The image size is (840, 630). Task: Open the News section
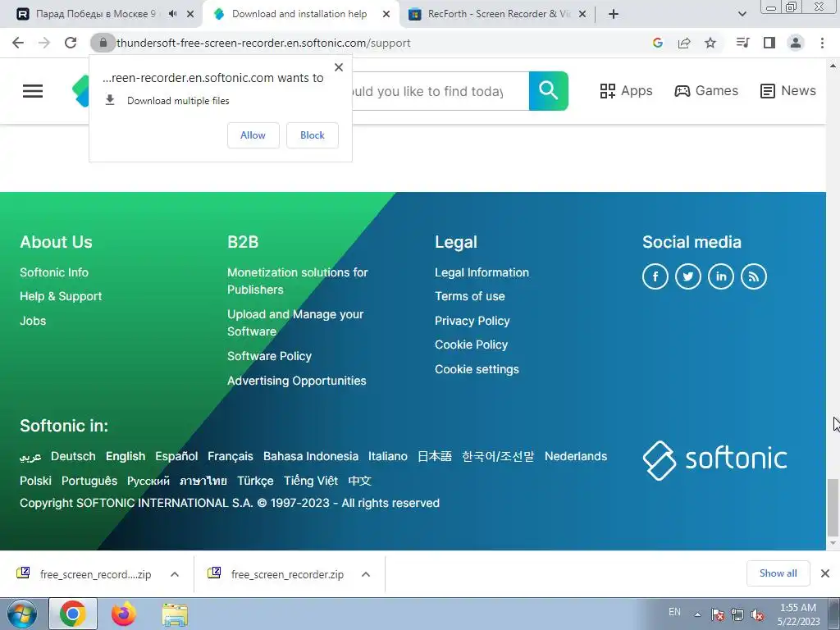click(788, 91)
